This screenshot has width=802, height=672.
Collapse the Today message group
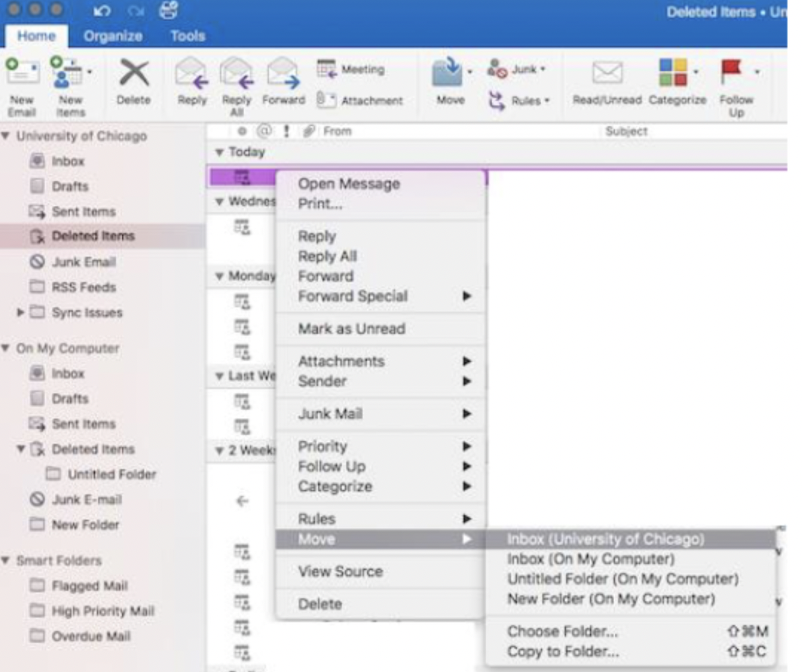tap(219, 152)
